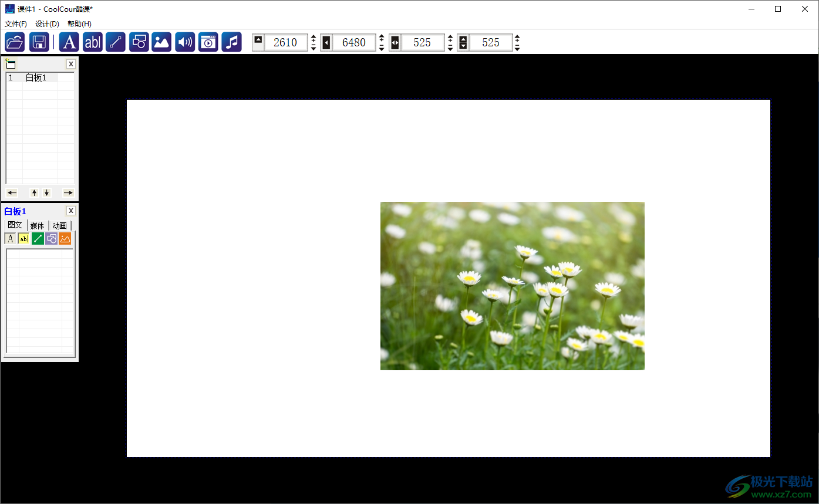Create a new whiteboard with the panel icon
The image size is (819, 504).
coord(11,64)
